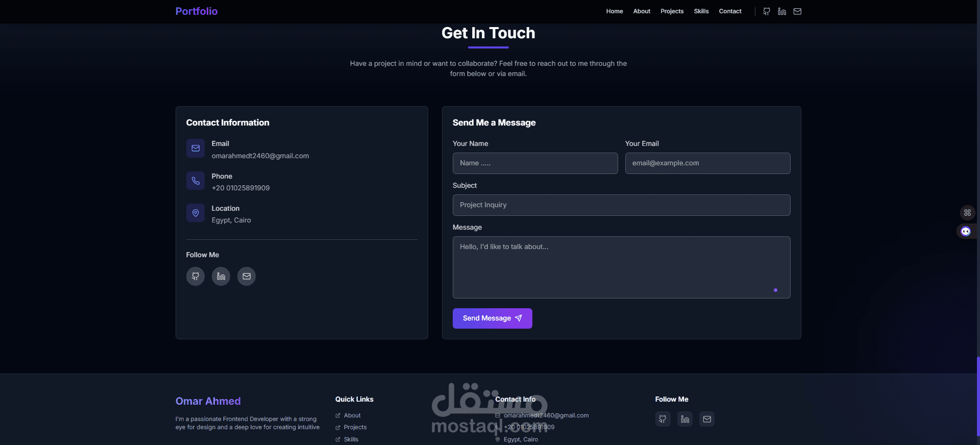The height and width of the screenshot is (445, 980).
Task: Open footer About quick link
Action: click(x=352, y=416)
